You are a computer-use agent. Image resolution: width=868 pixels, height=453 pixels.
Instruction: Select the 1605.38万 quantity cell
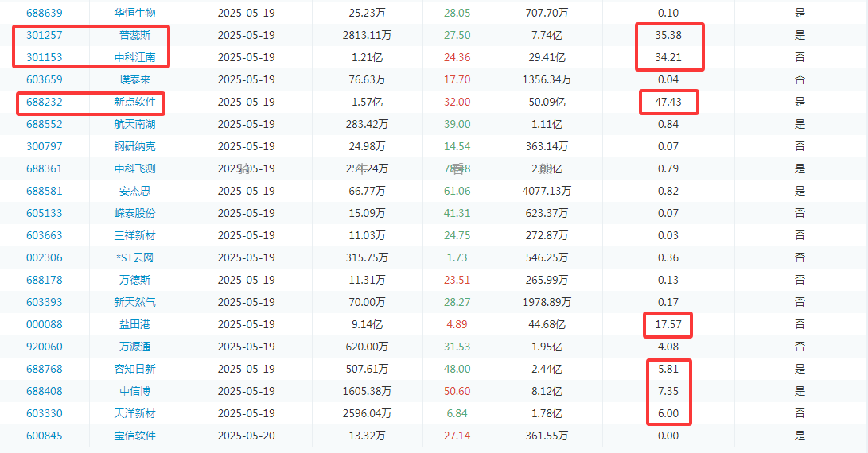coord(367,391)
